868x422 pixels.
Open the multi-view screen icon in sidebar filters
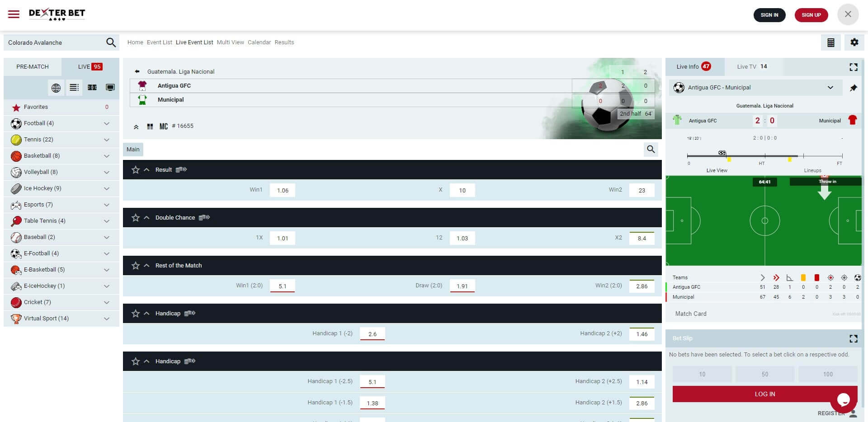click(110, 88)
